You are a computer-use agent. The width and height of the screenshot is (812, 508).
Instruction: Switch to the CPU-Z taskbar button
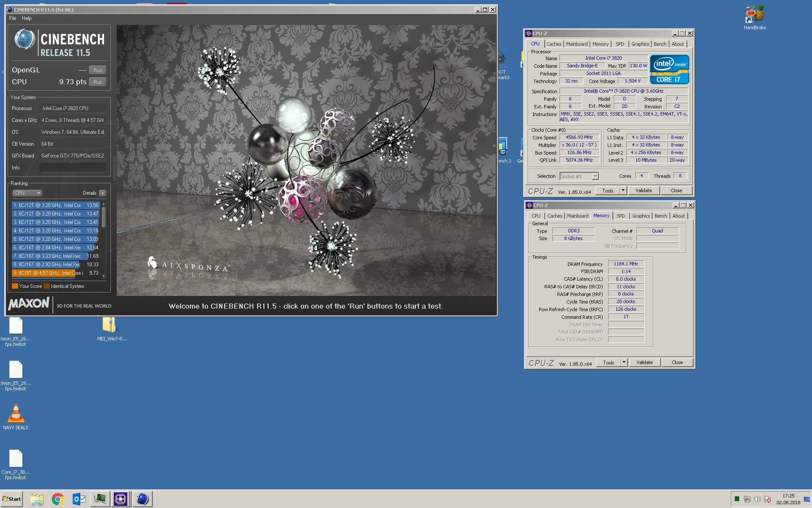(121, 499)
